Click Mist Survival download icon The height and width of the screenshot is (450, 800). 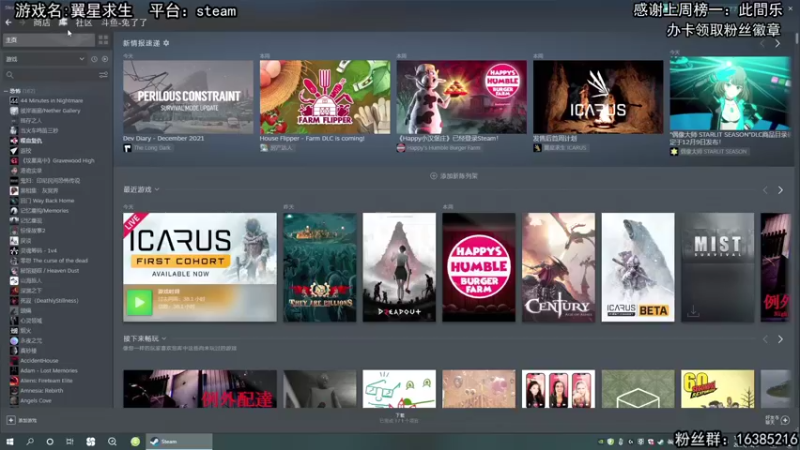(693, 311)
